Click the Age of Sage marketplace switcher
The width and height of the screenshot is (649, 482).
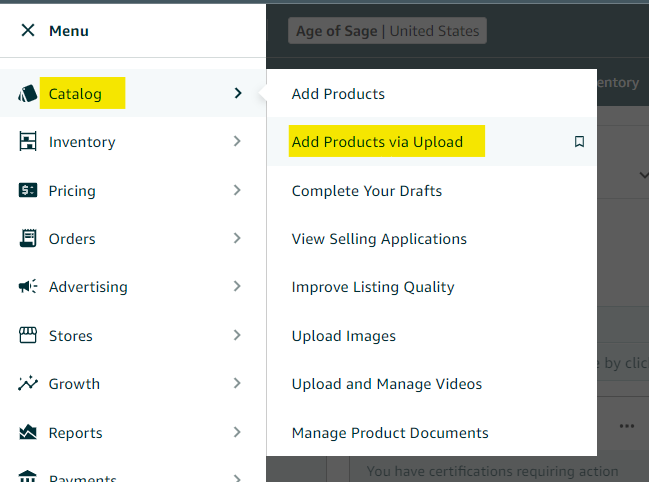[x=387, y=31]
